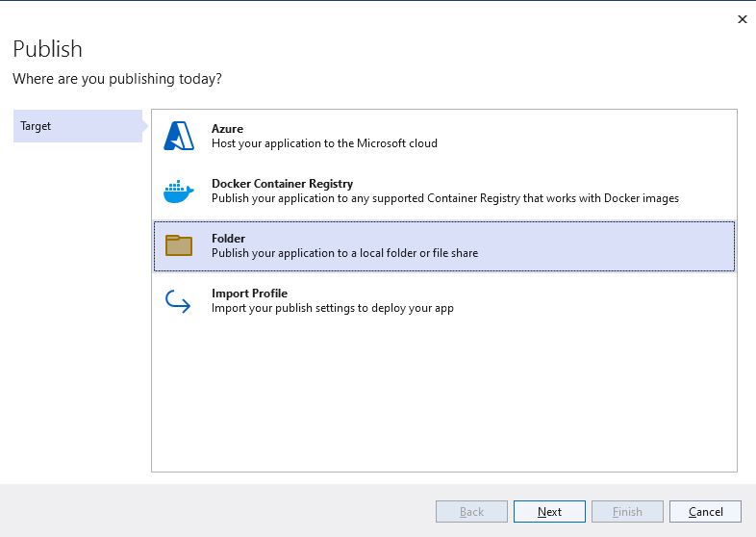Click the Docker whale icon
The width and height of the screenshot is (756, 537).
pos(179,191)
